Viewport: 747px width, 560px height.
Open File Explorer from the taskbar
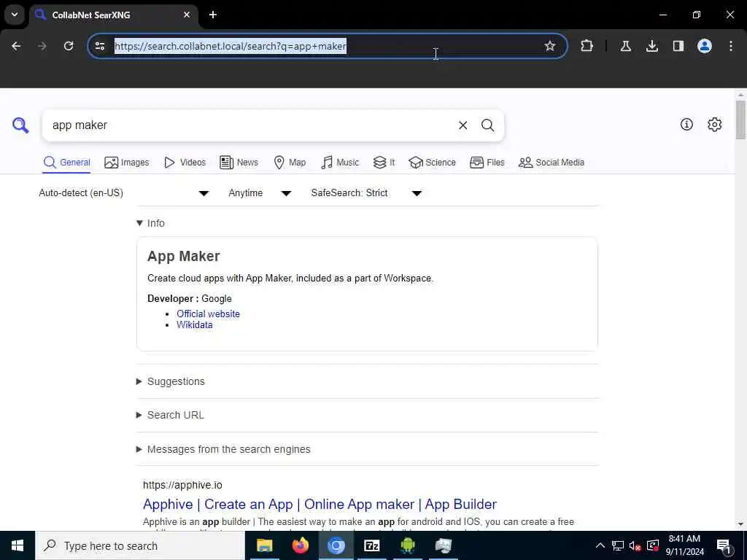[264, 545]
